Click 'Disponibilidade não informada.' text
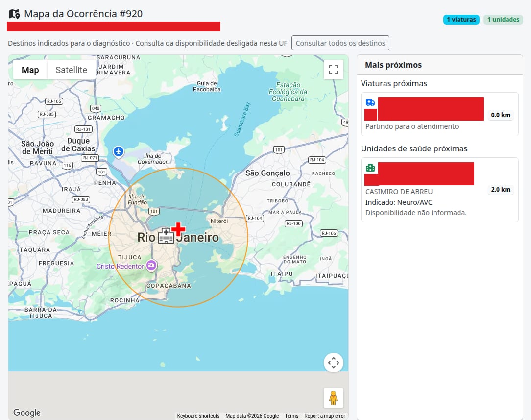The height and width of the screenshot is (420, 531). coord(416,213)
